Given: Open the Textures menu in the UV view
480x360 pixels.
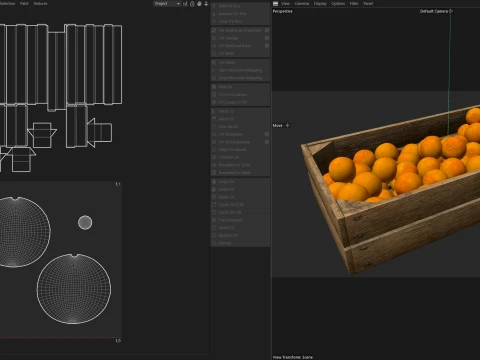Looking at the screenshot, I should coord(40,4).
